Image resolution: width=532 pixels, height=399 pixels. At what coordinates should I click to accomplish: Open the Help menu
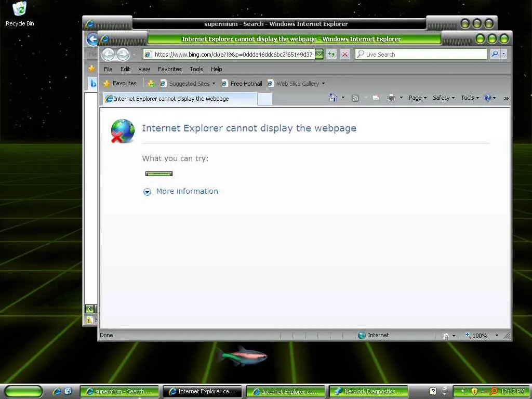[x=217, y=69]
